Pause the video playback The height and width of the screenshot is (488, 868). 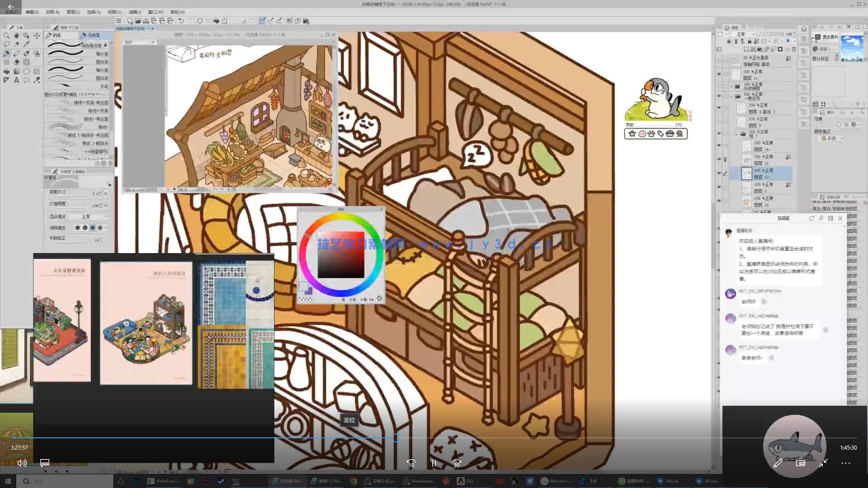point(434,463)
